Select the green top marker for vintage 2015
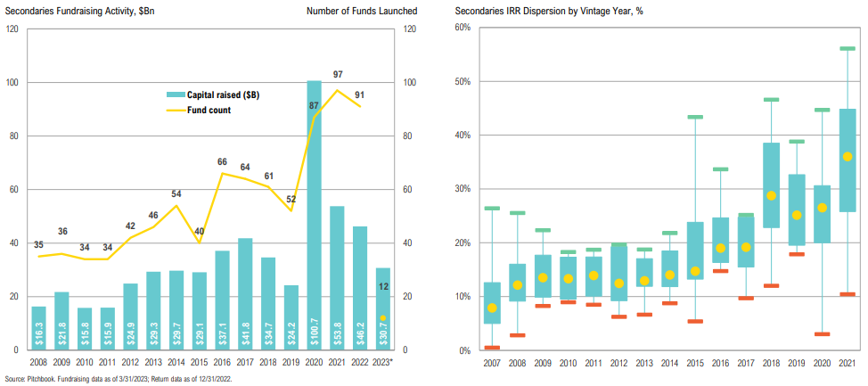Image resolution: width=868 pixels, height=386 pixels. [x=695, y=117]
